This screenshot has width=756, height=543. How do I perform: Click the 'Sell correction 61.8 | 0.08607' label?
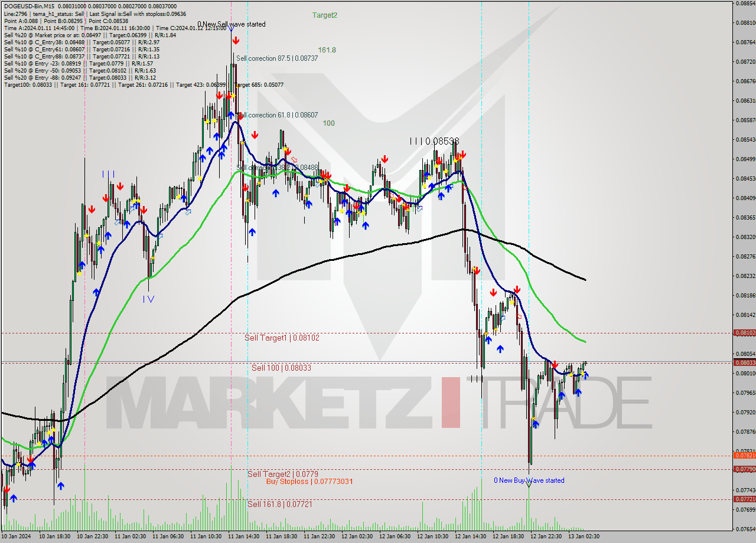[277, 115]
